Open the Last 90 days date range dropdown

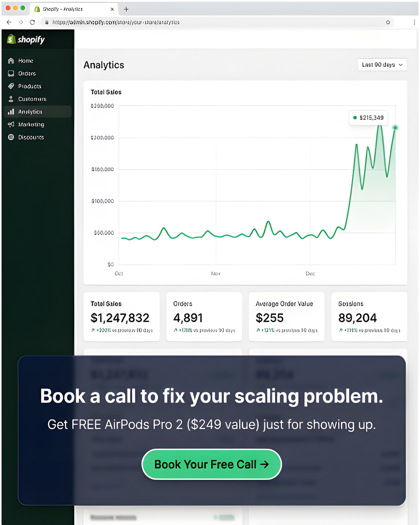[x=382, y=65]
